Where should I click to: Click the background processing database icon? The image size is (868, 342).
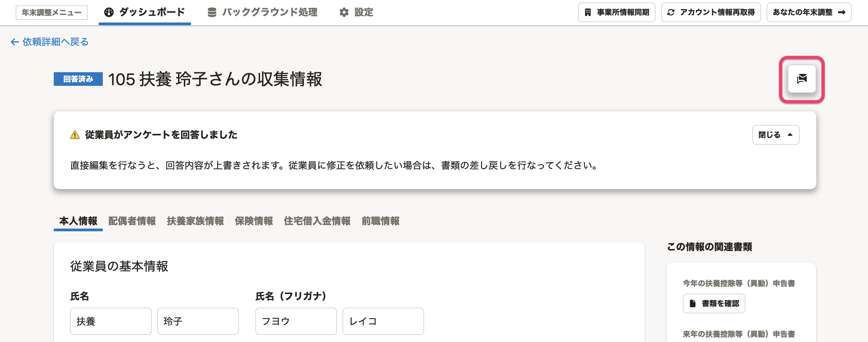click(212, 13)
